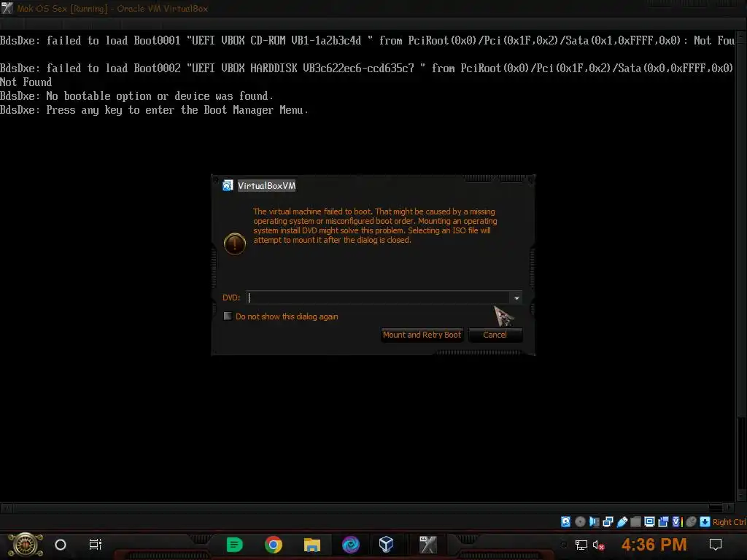Open the green chat app on taskbar

coord(234,544)
